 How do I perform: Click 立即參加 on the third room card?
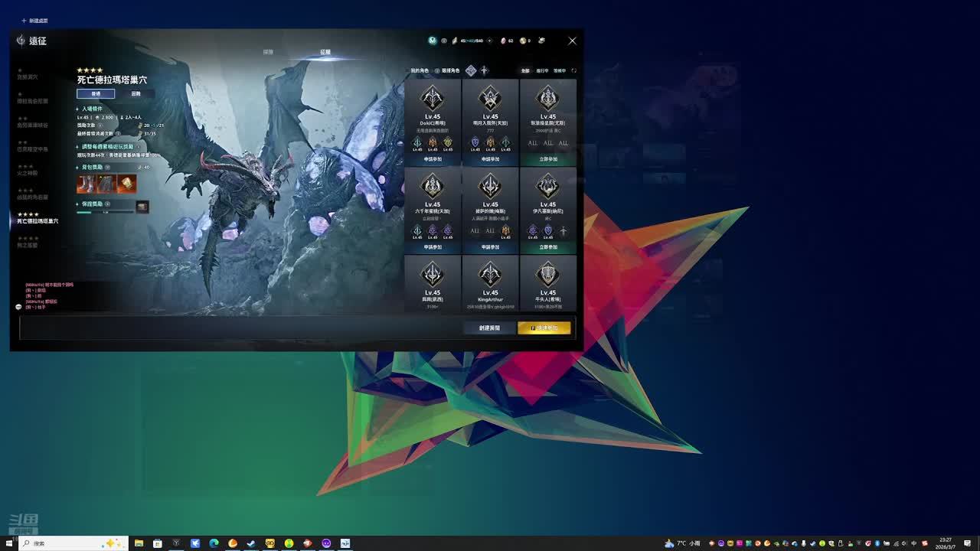coord(548,159)
